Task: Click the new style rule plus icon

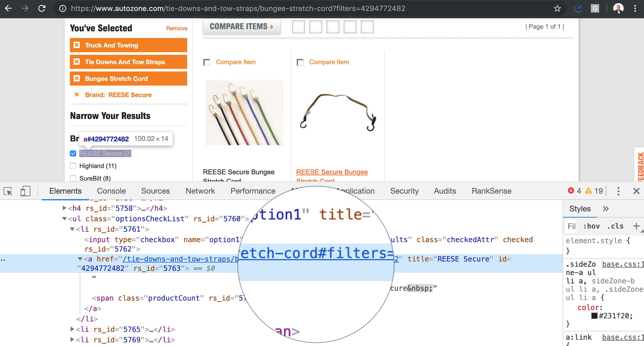Action: tap(636, 226)
